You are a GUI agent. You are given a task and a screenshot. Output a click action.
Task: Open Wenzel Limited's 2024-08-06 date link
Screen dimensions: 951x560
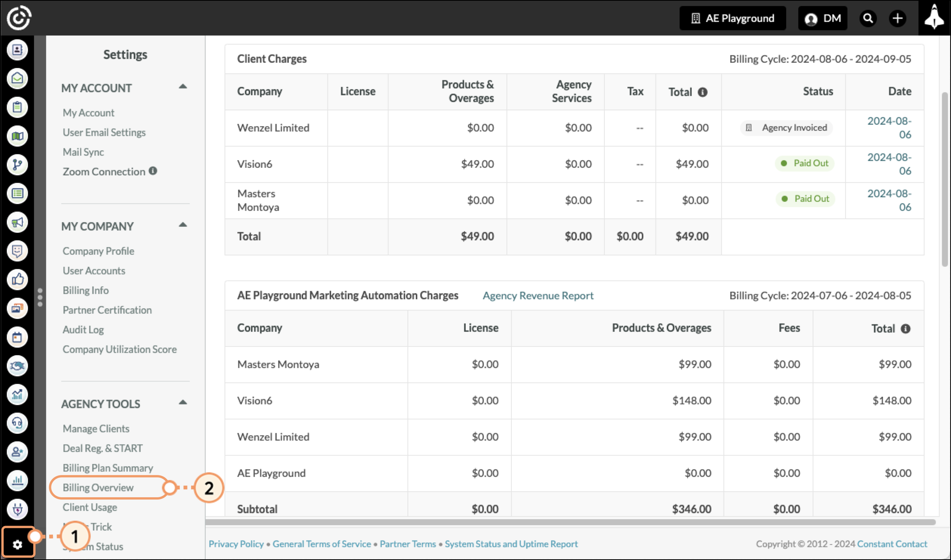click(x=889, y=128)
